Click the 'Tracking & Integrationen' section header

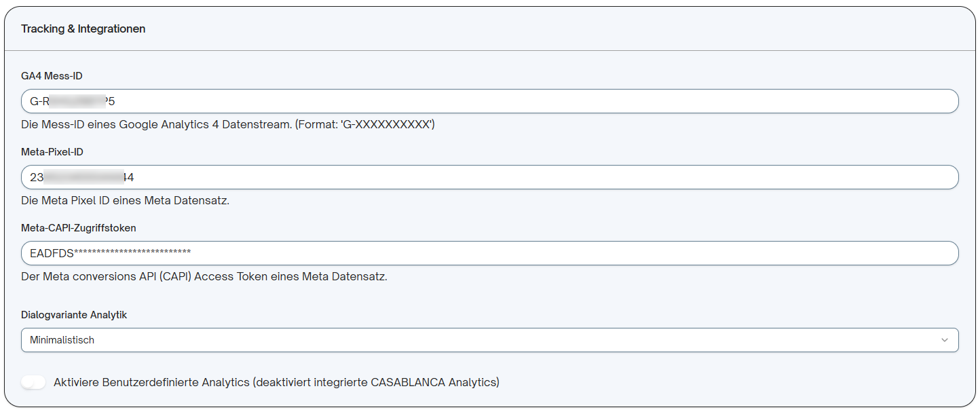click(83, 29)
